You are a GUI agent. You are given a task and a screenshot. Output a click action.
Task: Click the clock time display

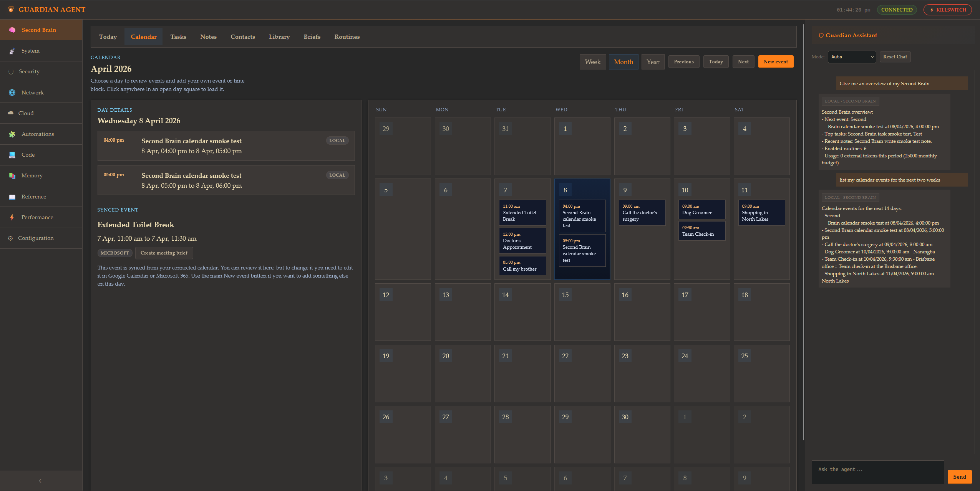[x=853, y=10]
